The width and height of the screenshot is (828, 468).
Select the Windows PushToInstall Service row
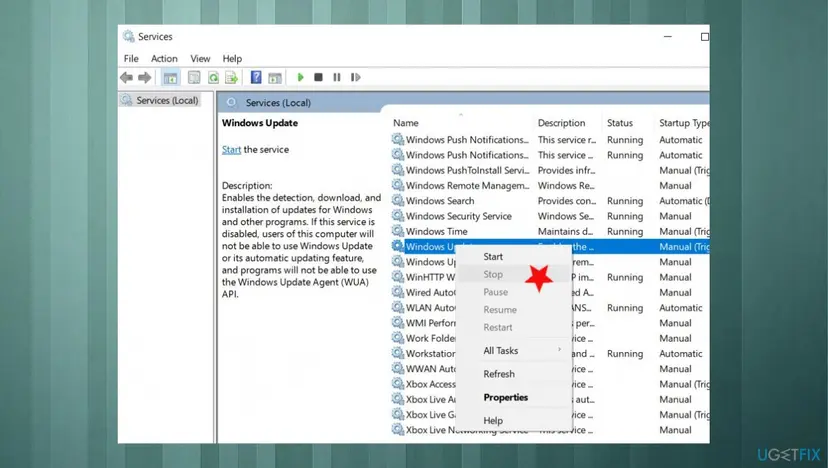550,171
